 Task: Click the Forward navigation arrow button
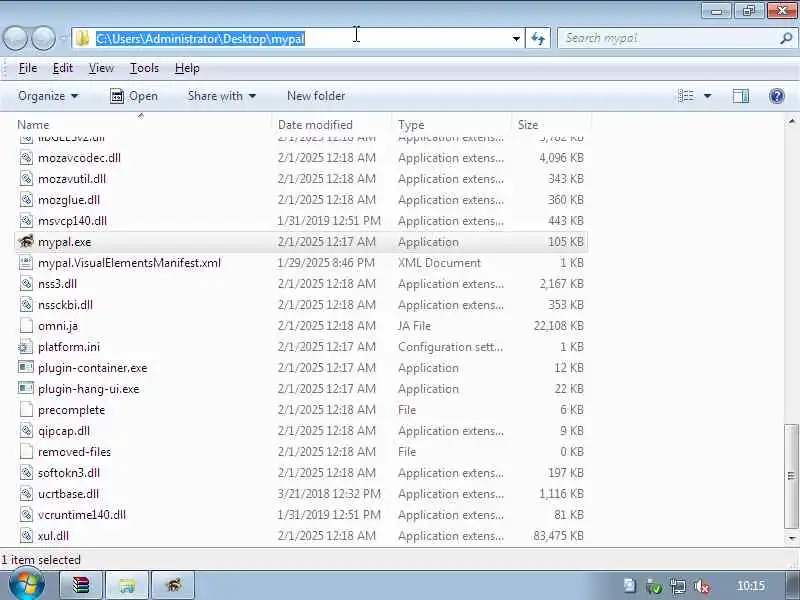click(43, 38)
